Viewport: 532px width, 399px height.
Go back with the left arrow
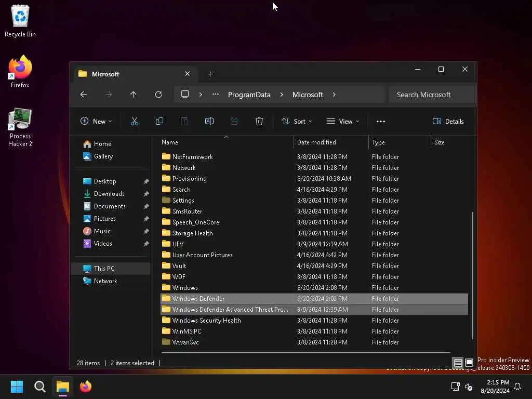[x=84, y=95]
